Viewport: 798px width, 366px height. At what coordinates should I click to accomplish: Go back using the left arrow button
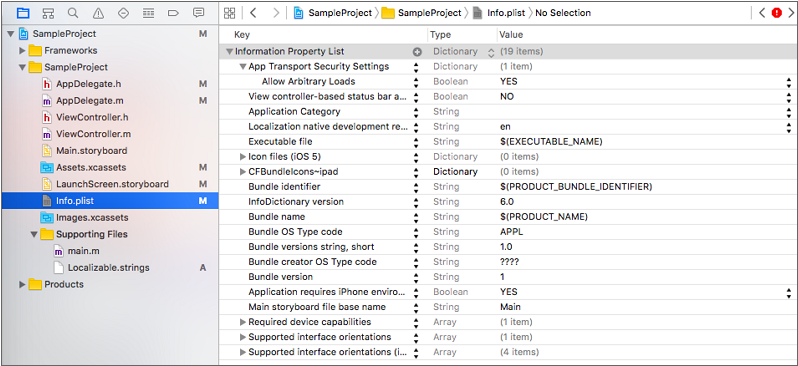253,13
